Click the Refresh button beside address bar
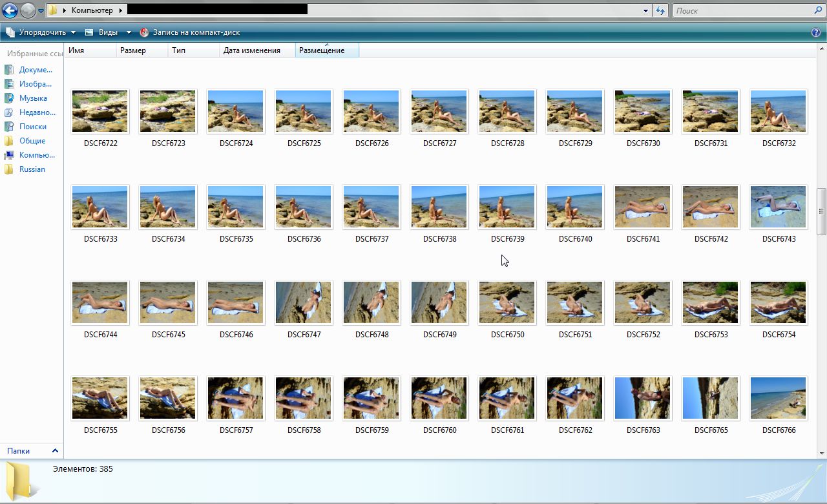 pos(660,10)
